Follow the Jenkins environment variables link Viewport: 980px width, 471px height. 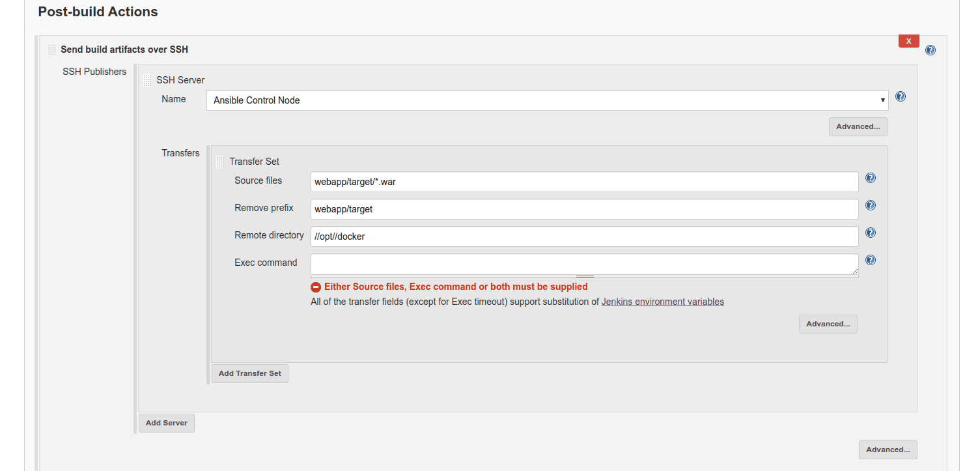(x=663, y=302)
